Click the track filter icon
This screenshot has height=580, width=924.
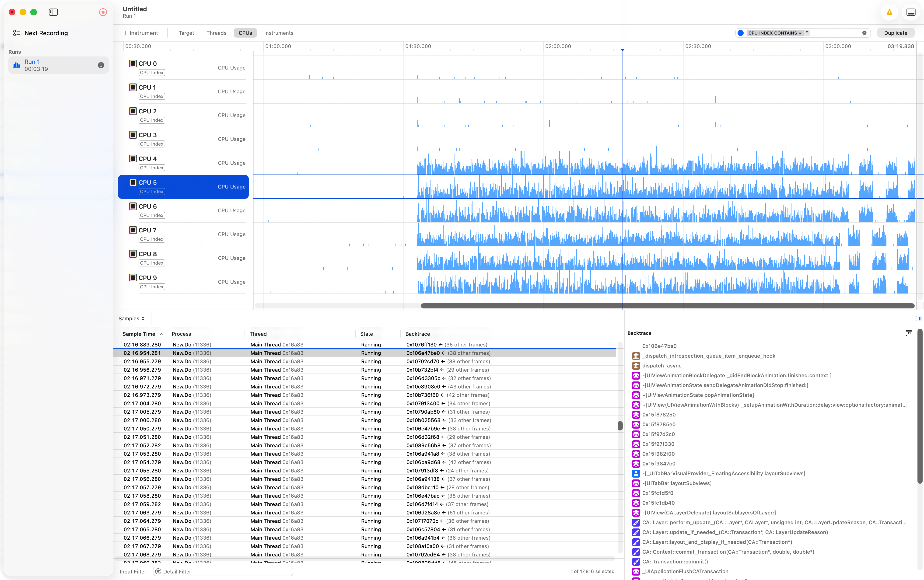point(741,33)
